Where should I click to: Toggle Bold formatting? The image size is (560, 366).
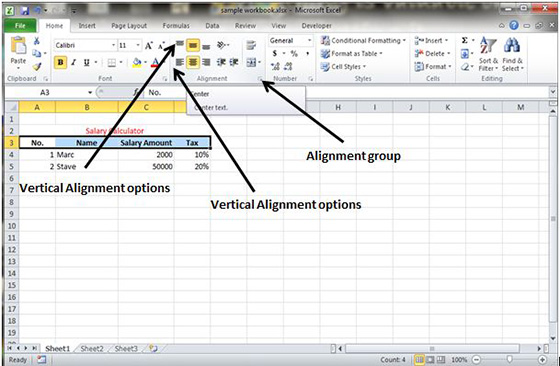coord(60,62)
